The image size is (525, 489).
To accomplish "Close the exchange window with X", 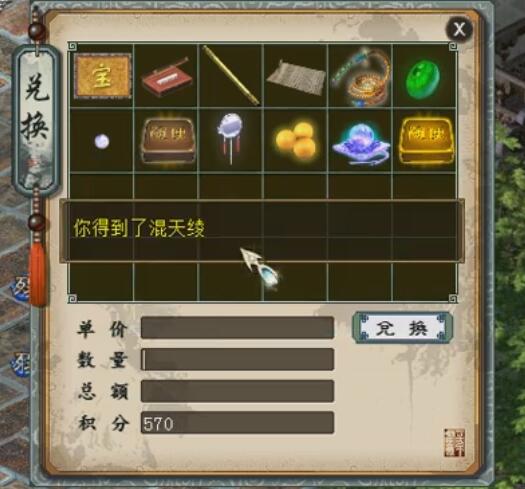I will 459,29.
